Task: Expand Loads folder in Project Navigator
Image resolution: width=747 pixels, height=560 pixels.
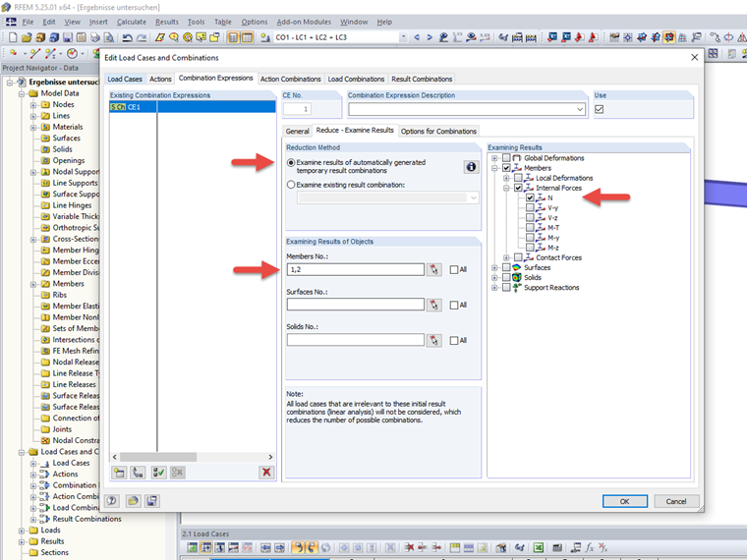Action: pyautogui.click(x=22, y=530)
